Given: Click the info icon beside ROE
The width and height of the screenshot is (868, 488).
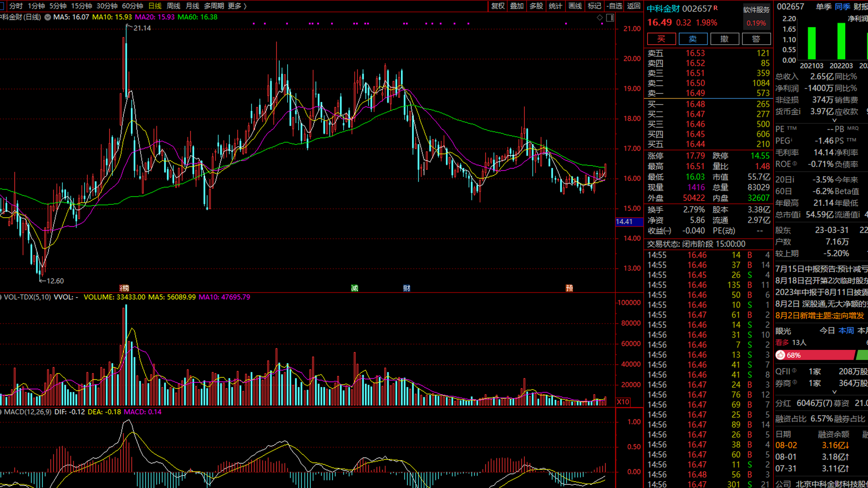Looking at the screenshot, I should 795,164.
